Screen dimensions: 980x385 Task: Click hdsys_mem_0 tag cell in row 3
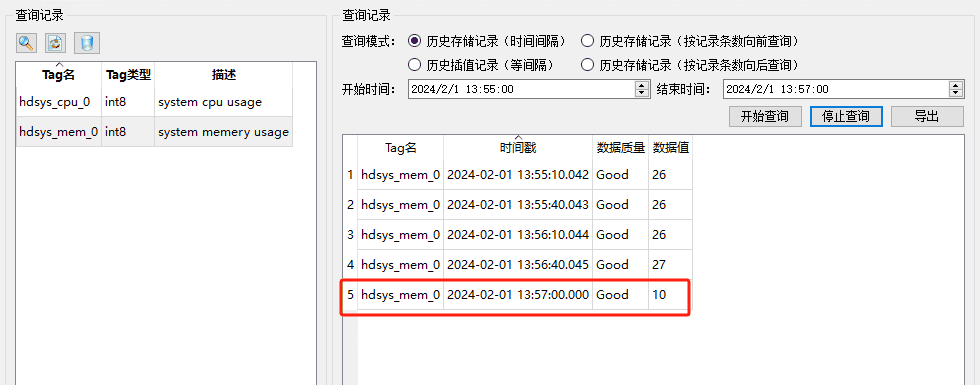pyautogui.click(x=401, y=235)
